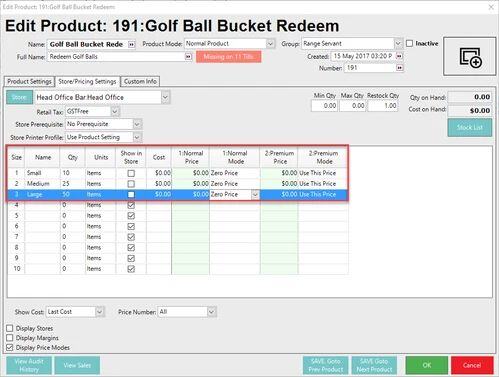Click SAVE Goto Prev Product
The width and height of the screenshot is (499, 377).
pyautogui.click(x=326, y=365)
